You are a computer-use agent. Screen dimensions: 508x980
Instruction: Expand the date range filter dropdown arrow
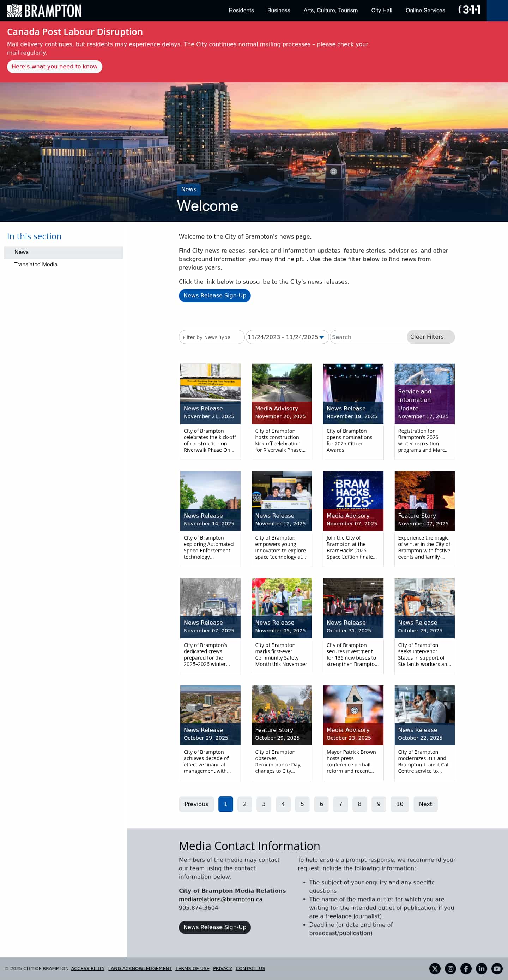[322, 337]
